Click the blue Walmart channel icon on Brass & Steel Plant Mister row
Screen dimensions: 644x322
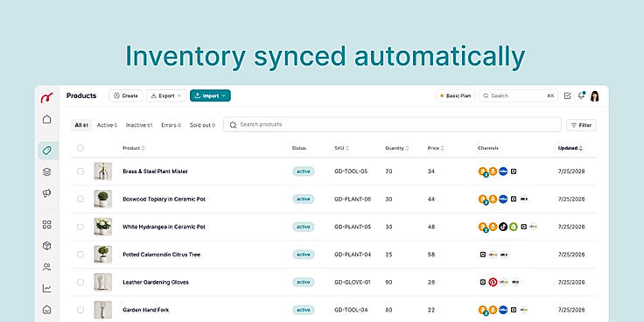click(x=503, y=171)
